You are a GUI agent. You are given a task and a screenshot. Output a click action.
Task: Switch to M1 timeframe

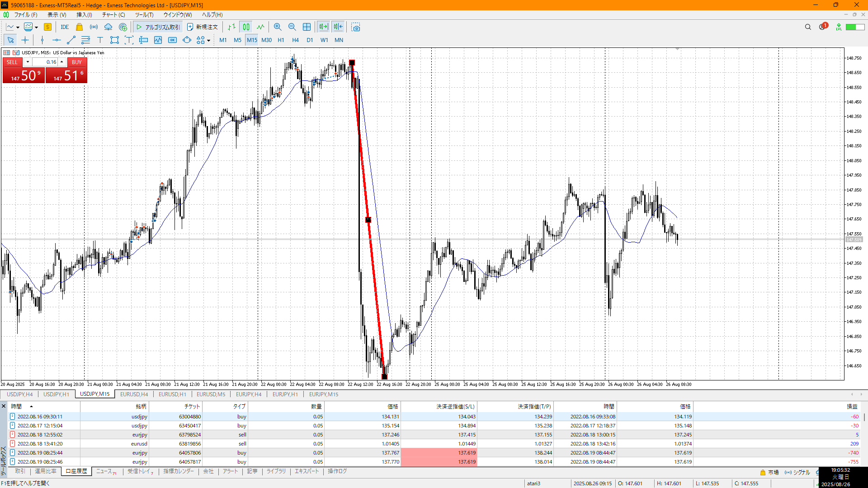pos(223,40)
